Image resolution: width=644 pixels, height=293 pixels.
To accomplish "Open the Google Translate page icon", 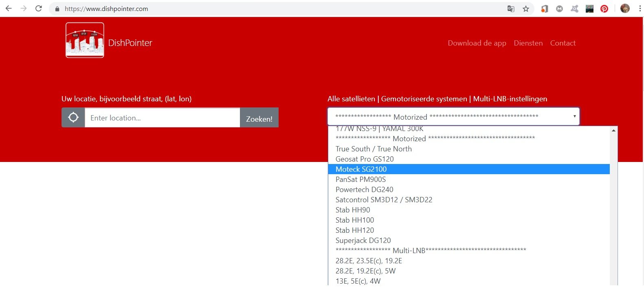I will (x=511, y=9).
